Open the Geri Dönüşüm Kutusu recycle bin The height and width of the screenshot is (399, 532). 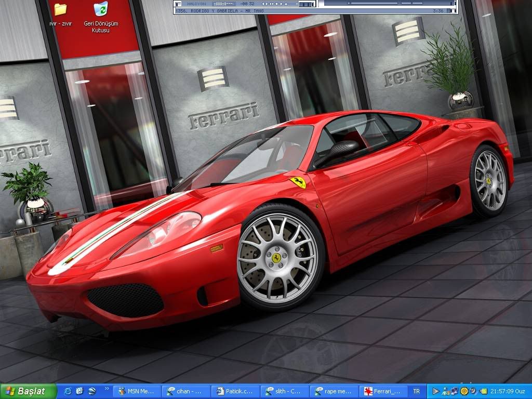101,9
